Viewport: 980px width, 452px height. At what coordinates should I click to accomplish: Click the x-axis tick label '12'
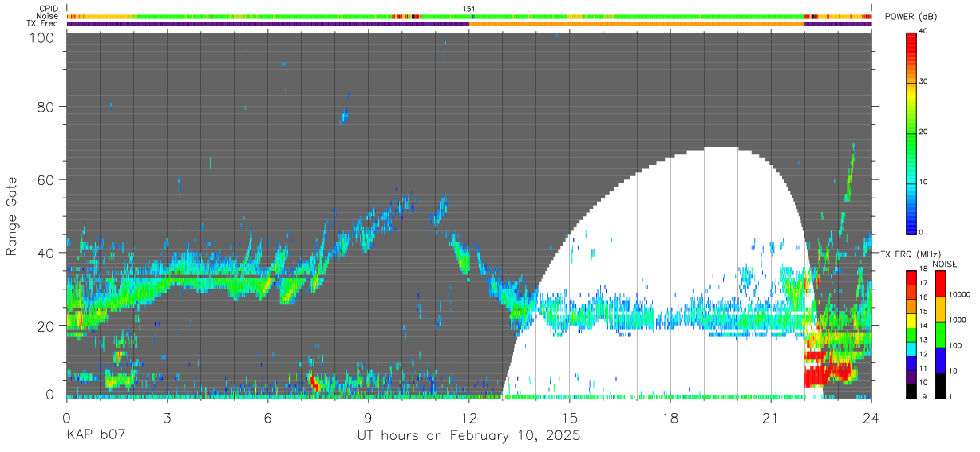click(469, 417)
